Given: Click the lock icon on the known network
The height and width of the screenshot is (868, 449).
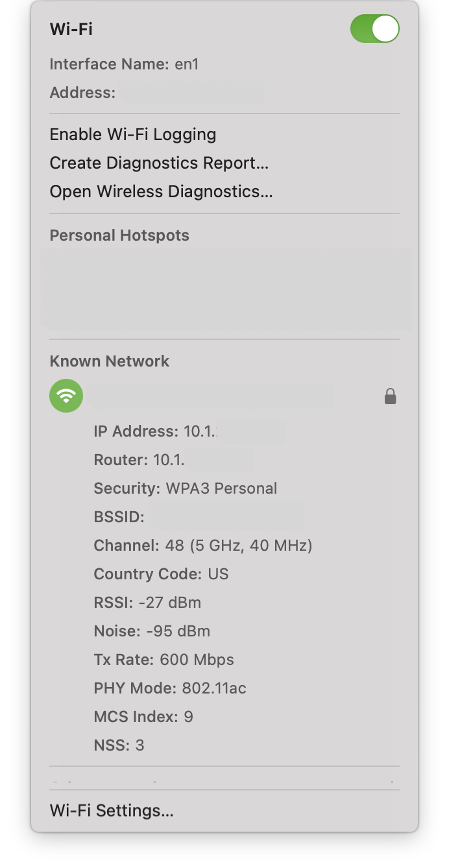Looking at the screenshot, I should (390, 396).
